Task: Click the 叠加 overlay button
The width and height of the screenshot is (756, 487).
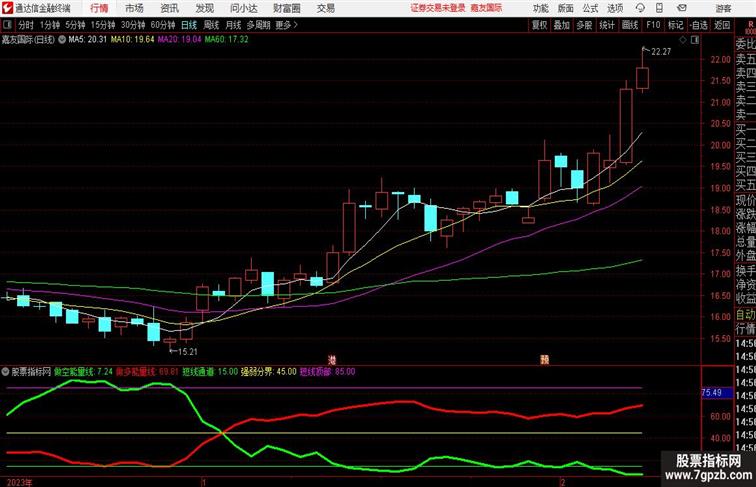Action: [x=562, y=25]
